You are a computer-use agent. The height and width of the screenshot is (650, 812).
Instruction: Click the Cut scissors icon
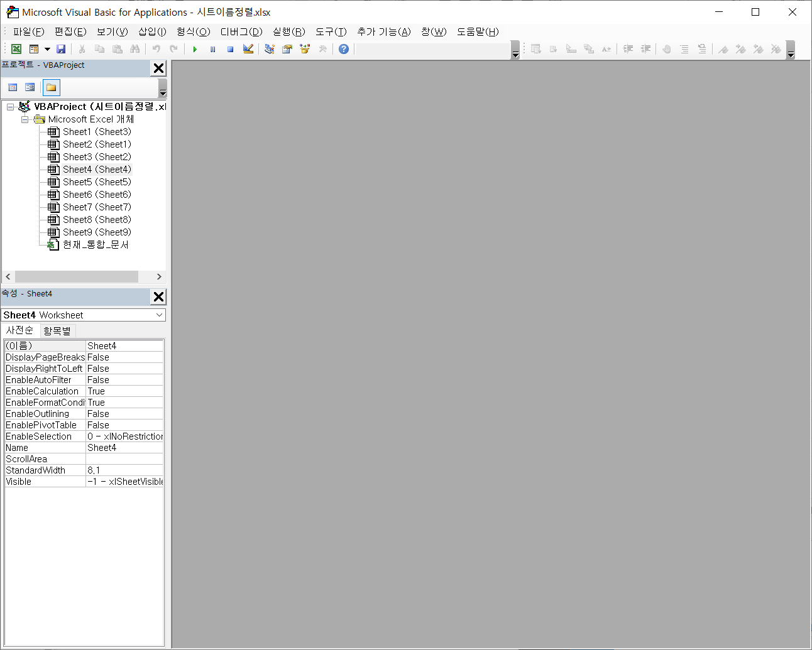tap(82, 49)
